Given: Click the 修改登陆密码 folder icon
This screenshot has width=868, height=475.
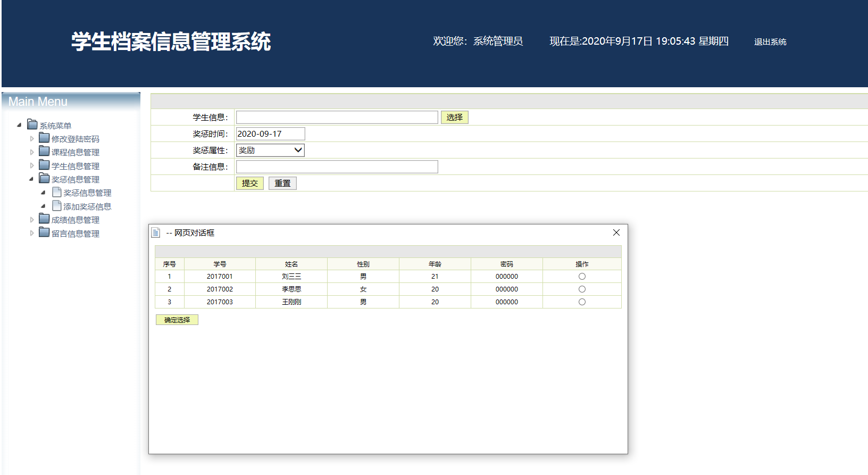Looking at the screenshot, I should (x=44, y=138).
